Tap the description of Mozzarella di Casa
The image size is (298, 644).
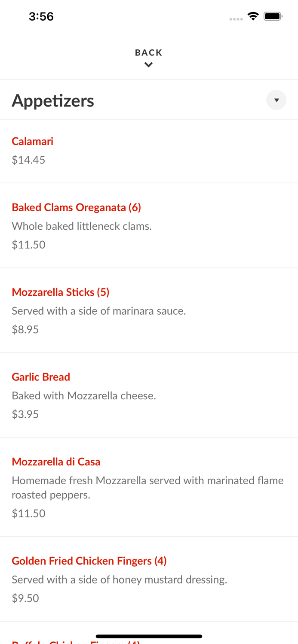tap(147, 488)
